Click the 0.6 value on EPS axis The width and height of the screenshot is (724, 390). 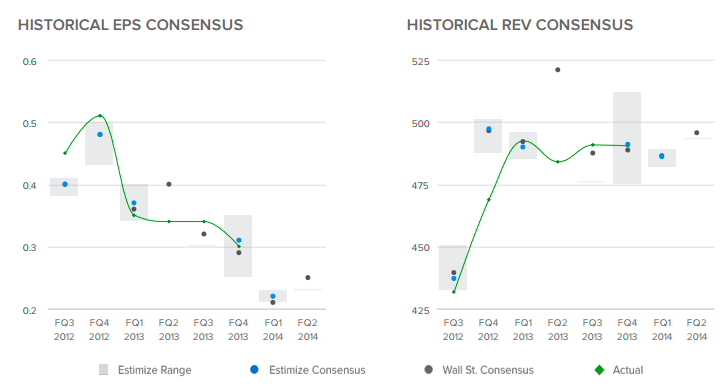coord(30,61)
